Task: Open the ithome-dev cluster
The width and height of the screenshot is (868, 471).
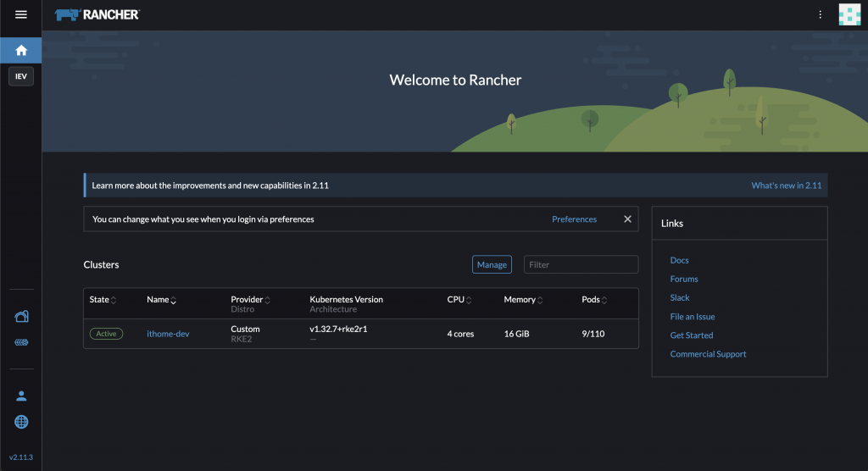Action: pyautogui.click(x=168, y=334)
